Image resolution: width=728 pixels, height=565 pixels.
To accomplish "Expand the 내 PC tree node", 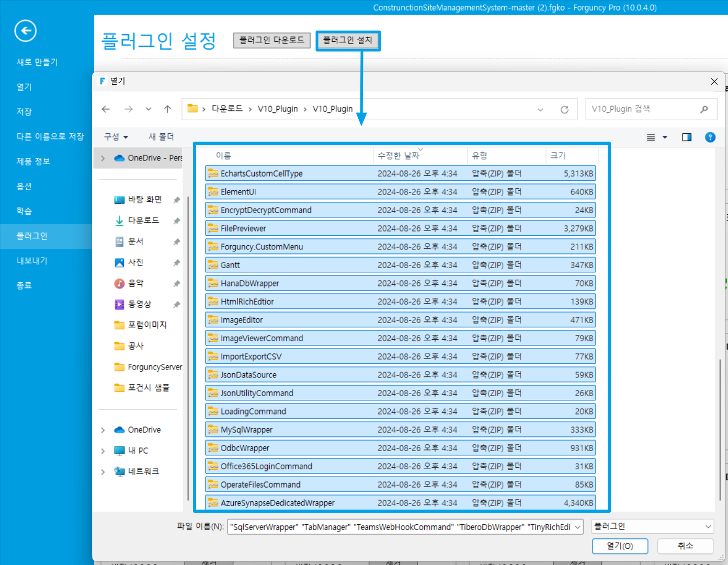I will [103, 451].
